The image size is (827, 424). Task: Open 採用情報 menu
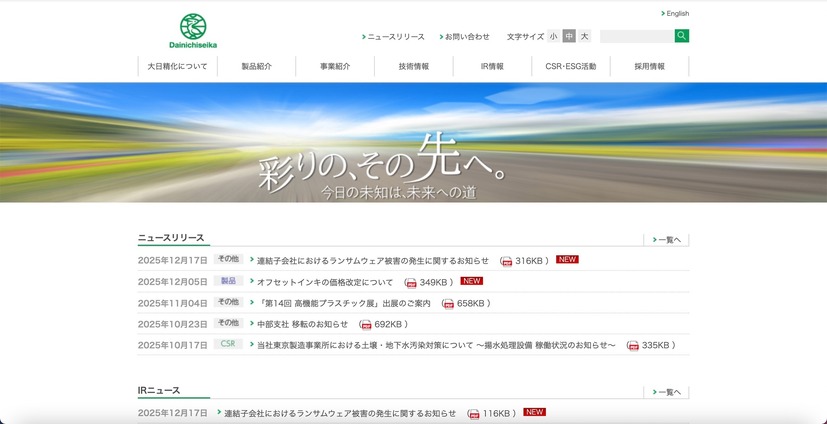tap(649, 66)
